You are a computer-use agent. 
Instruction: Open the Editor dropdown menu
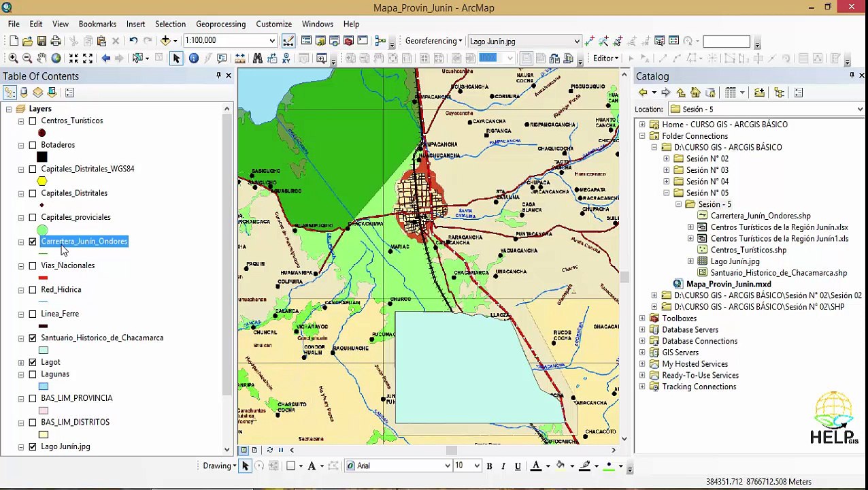tap(605, 59)
